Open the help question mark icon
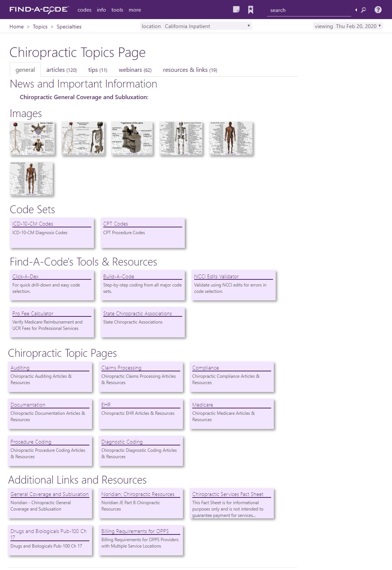This screenshot has height=570, width=392. pos(378,10)
